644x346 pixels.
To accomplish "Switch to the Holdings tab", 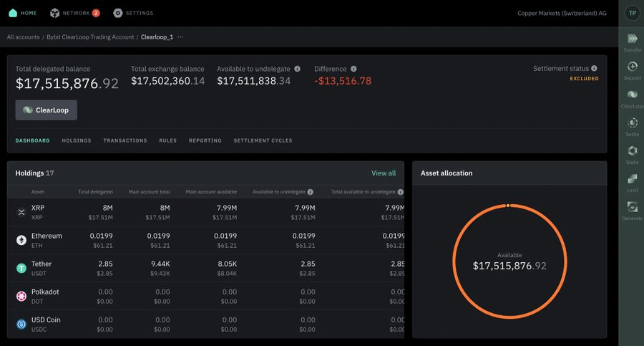I will click(77, 140).
